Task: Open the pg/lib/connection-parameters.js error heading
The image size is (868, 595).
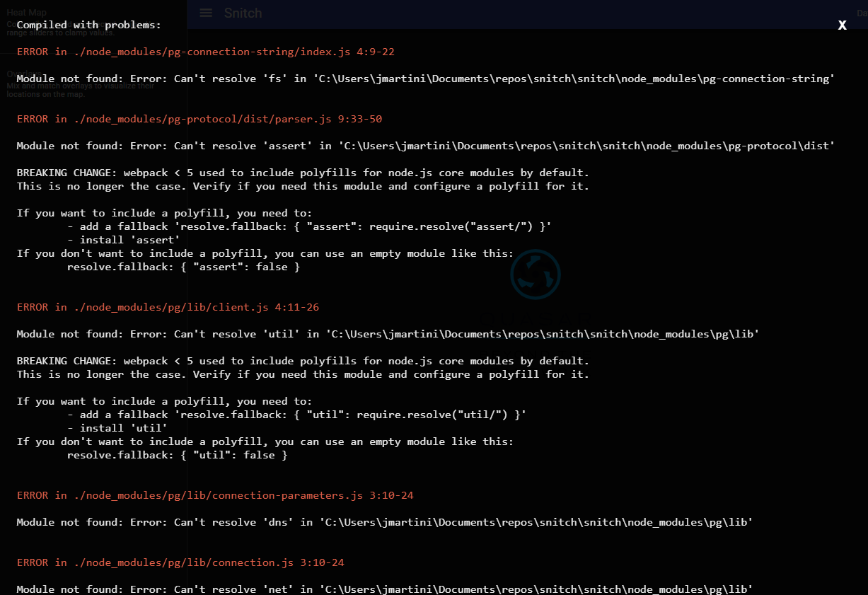Action: (x=214, y=495)
